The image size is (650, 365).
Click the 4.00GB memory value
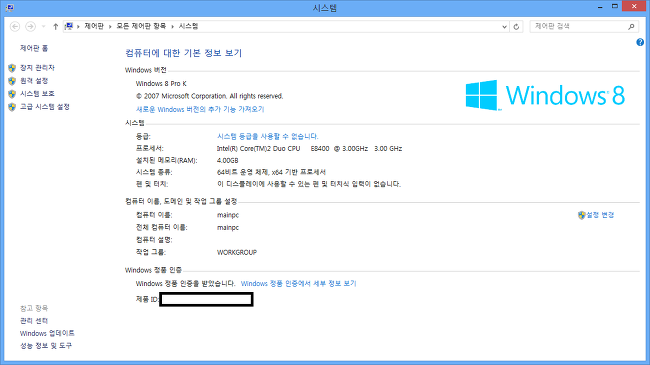pos(228,161)
